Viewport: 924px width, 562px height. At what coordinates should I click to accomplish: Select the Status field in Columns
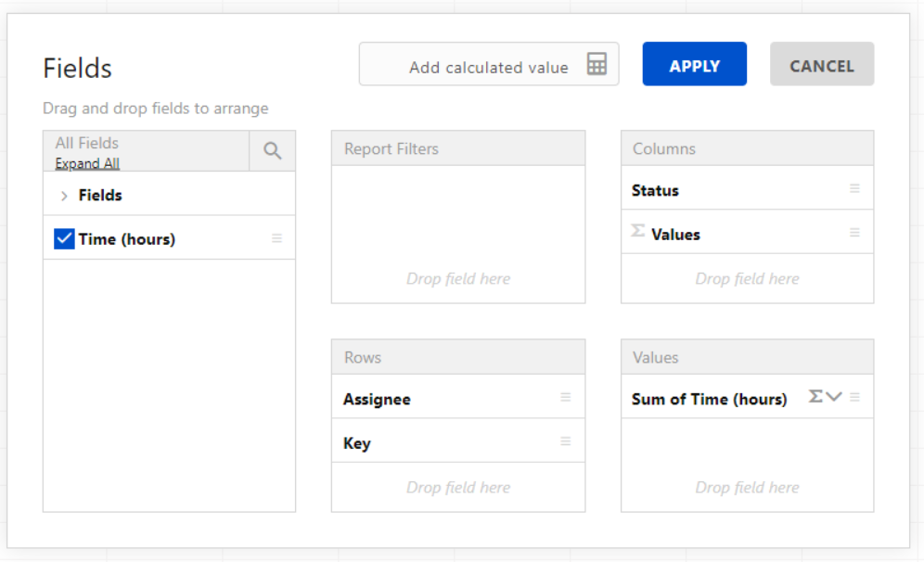click(655, 190)
